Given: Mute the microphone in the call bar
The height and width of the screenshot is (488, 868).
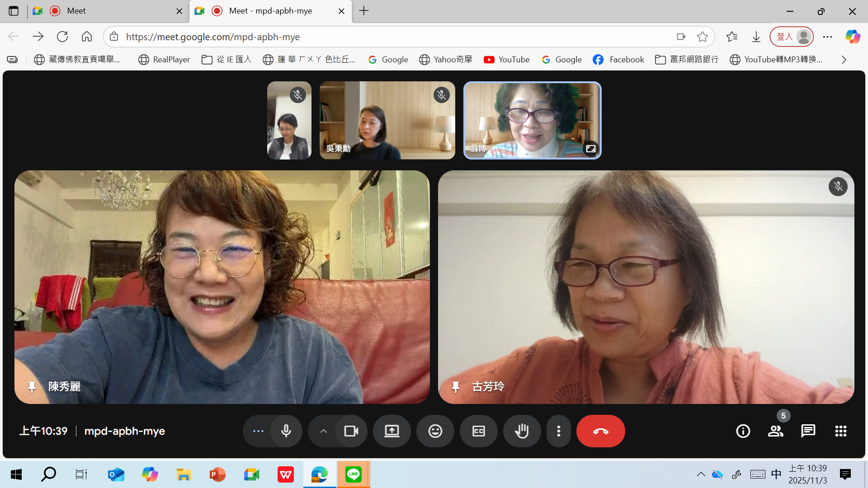Looking at the screenshot, I should pos(286,431).
